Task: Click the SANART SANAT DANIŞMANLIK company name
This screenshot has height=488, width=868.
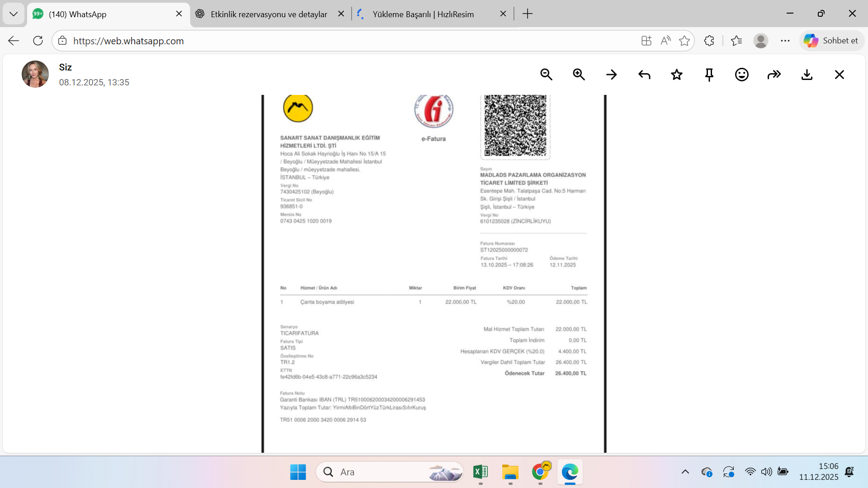Action: [330, 141]
